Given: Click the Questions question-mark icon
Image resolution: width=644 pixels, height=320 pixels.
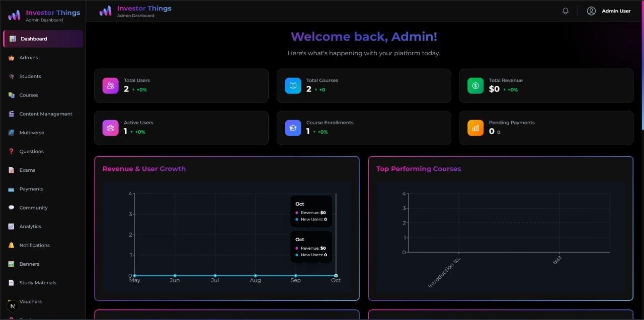Looking at the screenshot, I should (x=12, y=151).
